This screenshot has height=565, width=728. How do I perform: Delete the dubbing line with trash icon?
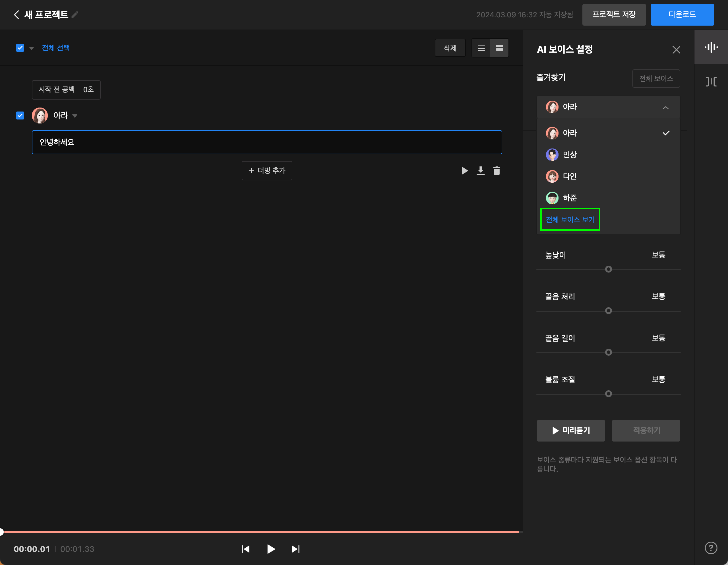point(496,171)
